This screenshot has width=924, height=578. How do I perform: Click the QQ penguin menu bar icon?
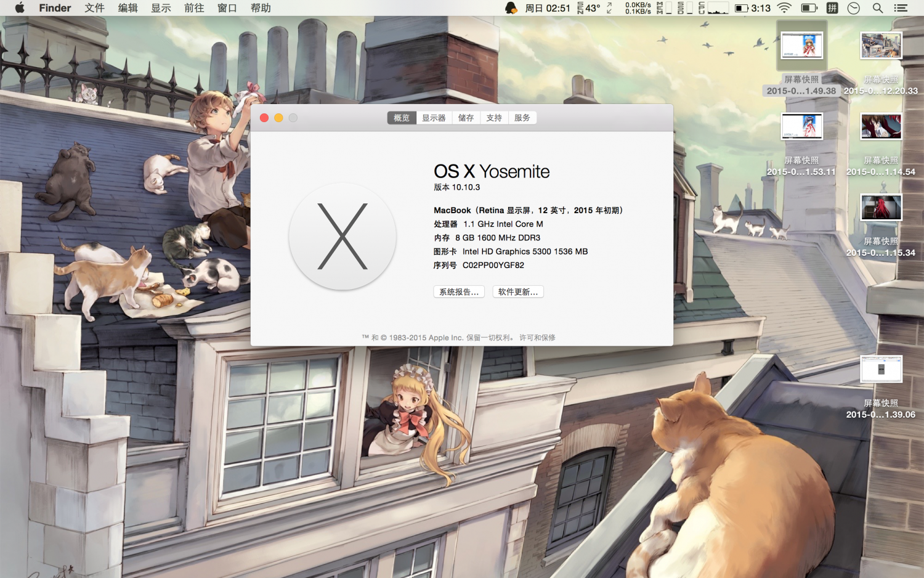[511, 8]
